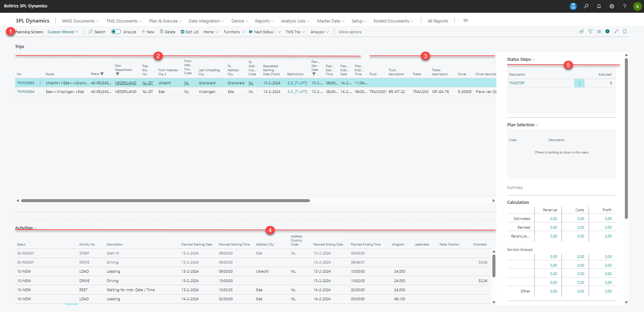Advance trip with Next Status
644x312 pixels.
[x=261, y=32]
